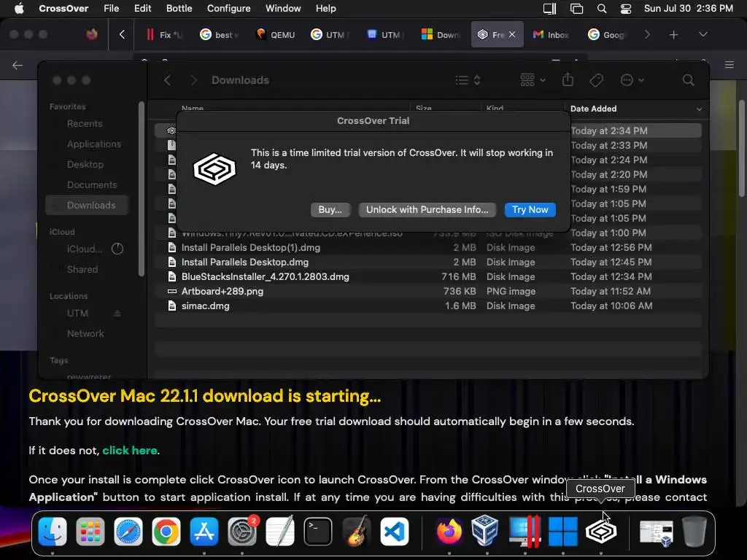This screenshot has height=560, width=747.
Task: Click Finder tags icon
Action: pyautogui.click(x=596, y=80)
